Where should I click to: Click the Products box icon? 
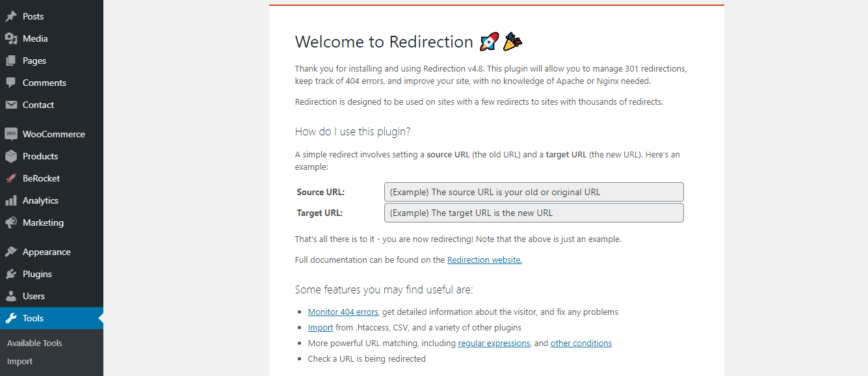[x=10, y=156]
